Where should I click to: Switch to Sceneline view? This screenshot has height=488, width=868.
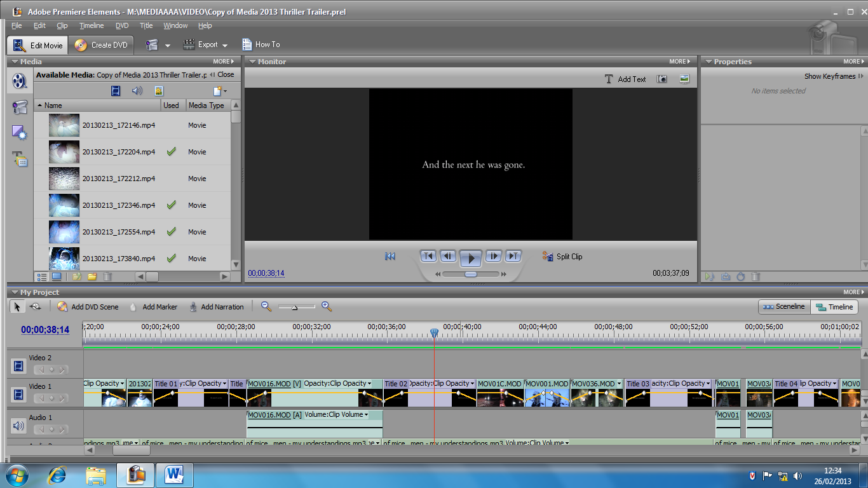pos(784,306)
